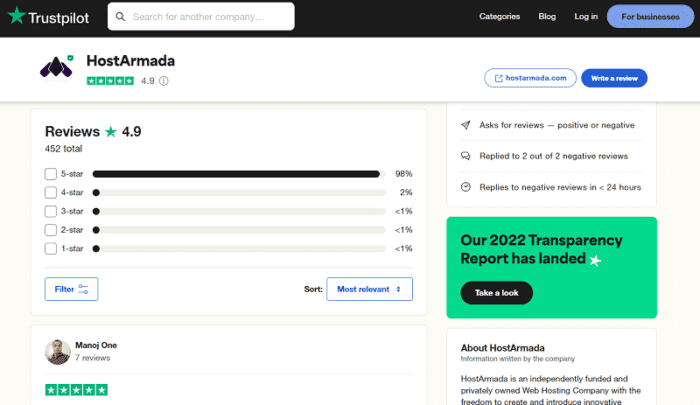Check the 4-star filter checkbox
This screenshot has height=405, width=700.
point(51,192)
